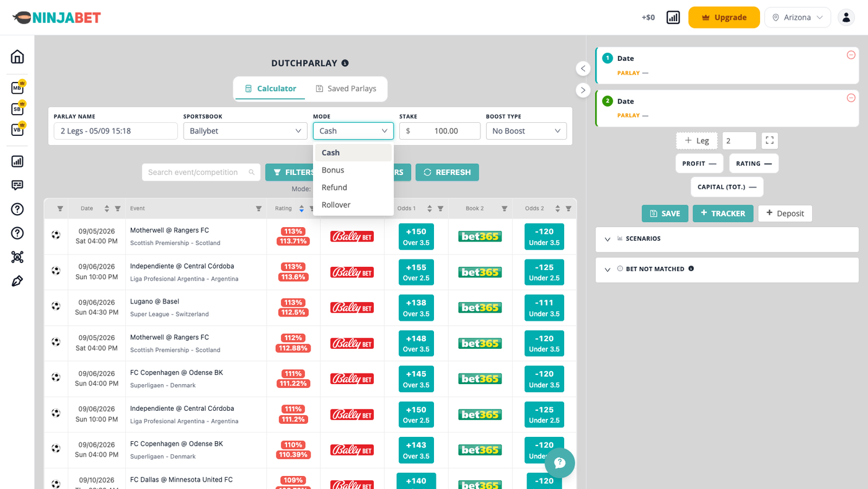The height and width of the screenshot is (489, 868).
Task: Open the Mode dropdown showing Cash
Action: pyautogui.click(x=353, y=131)
